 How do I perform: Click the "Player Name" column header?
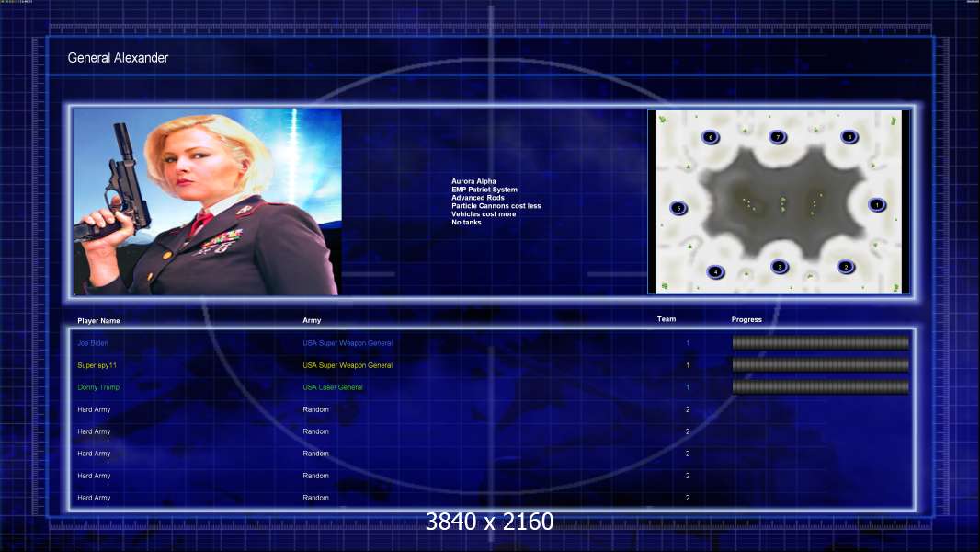tap(98, 321)
